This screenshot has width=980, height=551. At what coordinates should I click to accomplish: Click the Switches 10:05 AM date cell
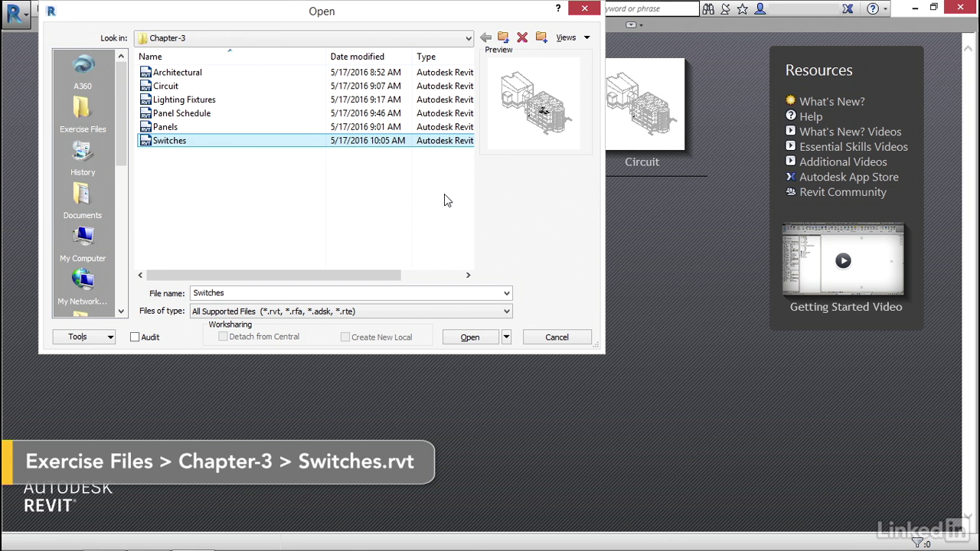367,141
